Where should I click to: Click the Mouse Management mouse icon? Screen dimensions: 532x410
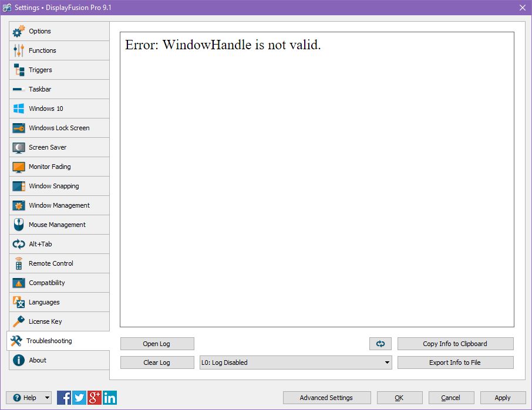pos(19,225)
